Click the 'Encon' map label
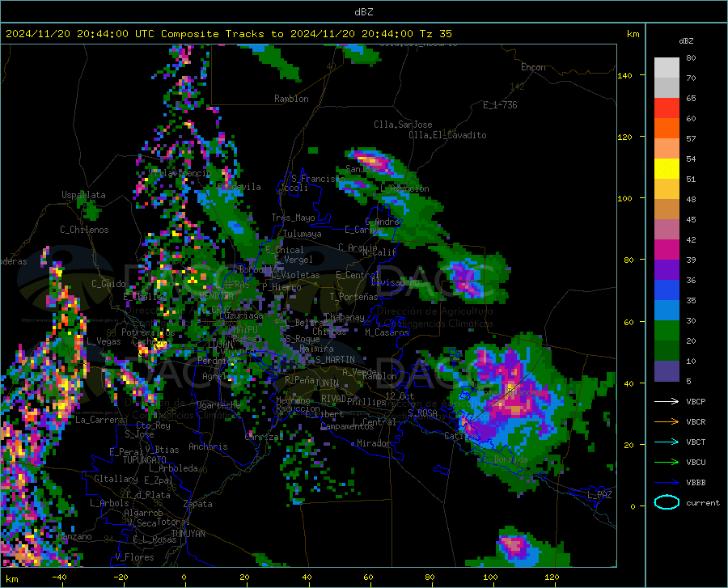The height and width of the screenshot is (588, 728). click(x=533, y=67)
